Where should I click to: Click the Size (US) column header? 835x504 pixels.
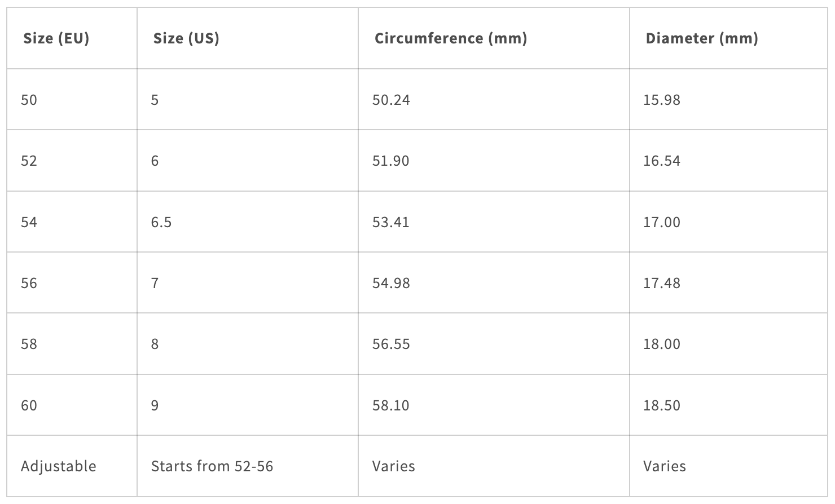186,38
